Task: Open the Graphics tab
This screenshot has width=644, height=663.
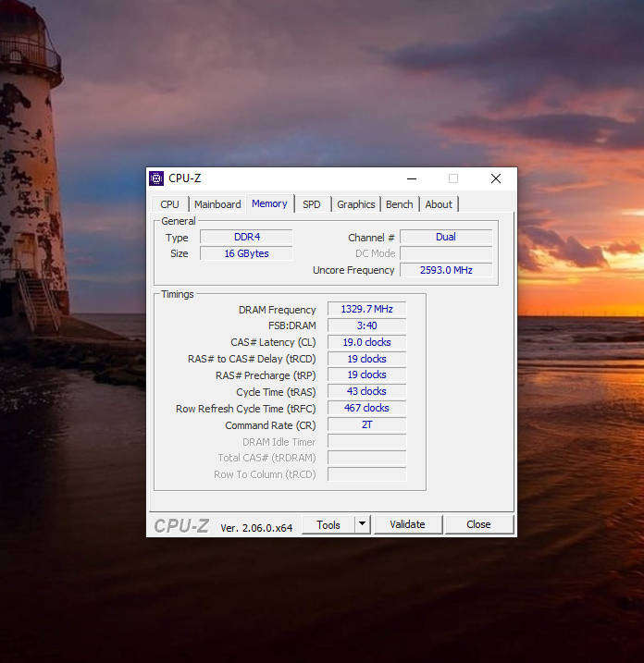Action: [x=356, y=204]
